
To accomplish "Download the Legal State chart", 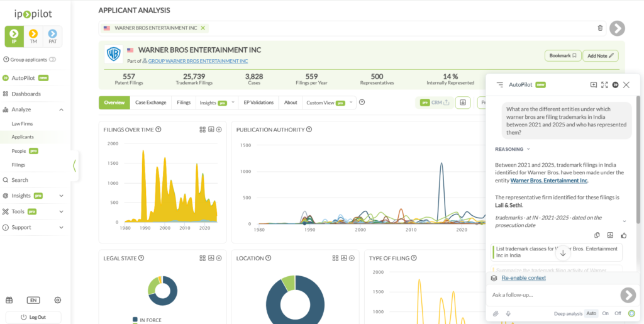I will [211, 259].
